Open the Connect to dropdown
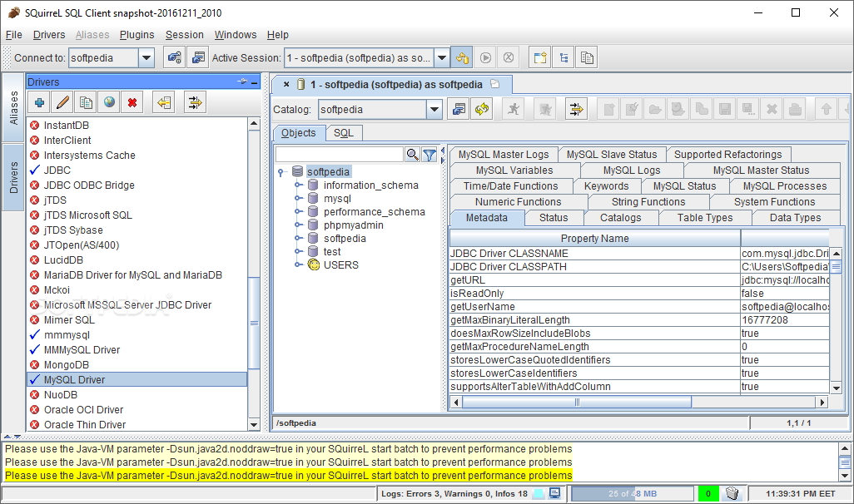Viewport: 854px width, 504px height. pos(146,57)
